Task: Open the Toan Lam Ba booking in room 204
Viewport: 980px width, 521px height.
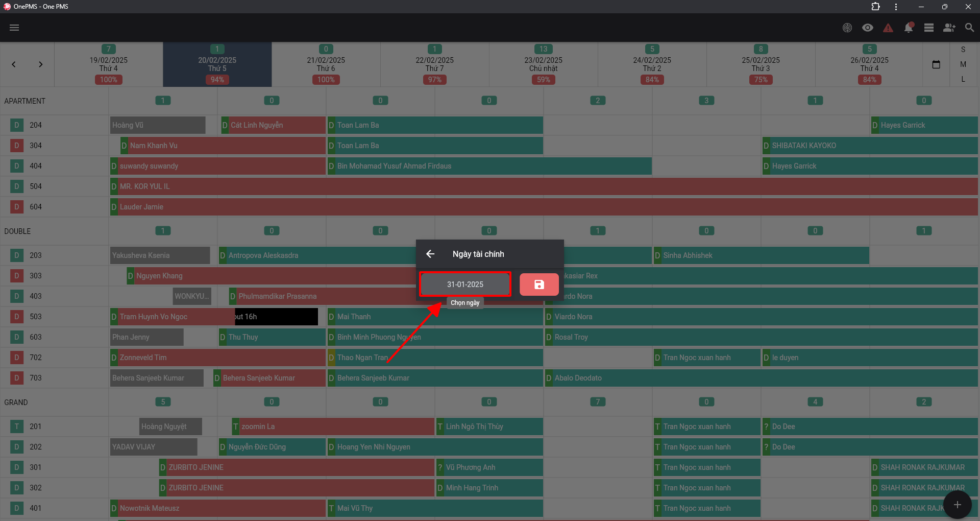Action: (435, 125)
